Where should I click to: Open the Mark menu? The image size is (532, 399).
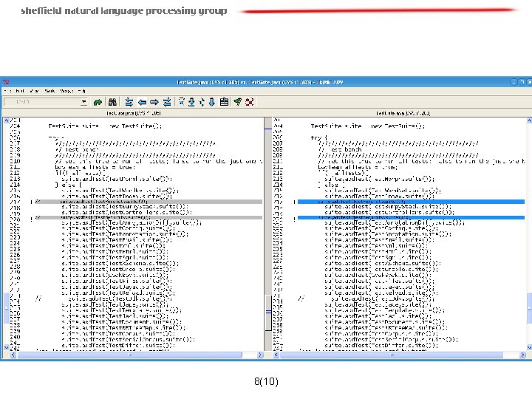50,91
